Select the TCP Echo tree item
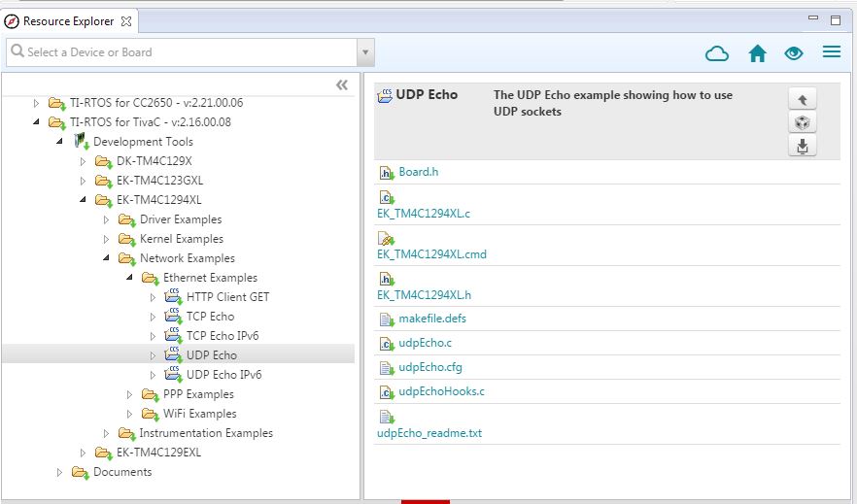857x504 pixels. tap(210, 317)
